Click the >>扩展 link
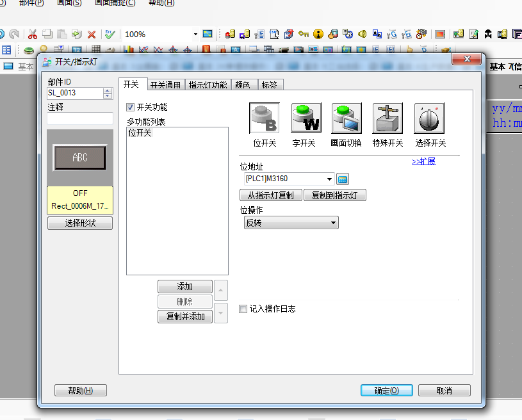This screenshot has height=420, width=522. click(423, 161)
